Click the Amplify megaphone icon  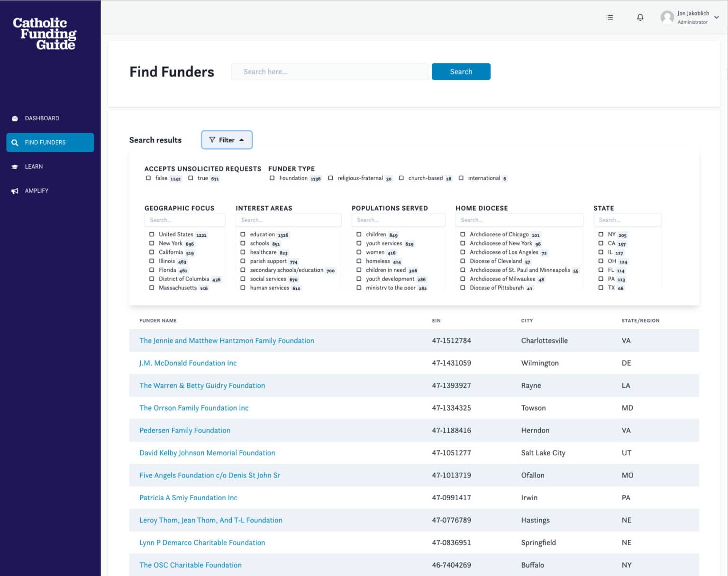click(15, 191)
